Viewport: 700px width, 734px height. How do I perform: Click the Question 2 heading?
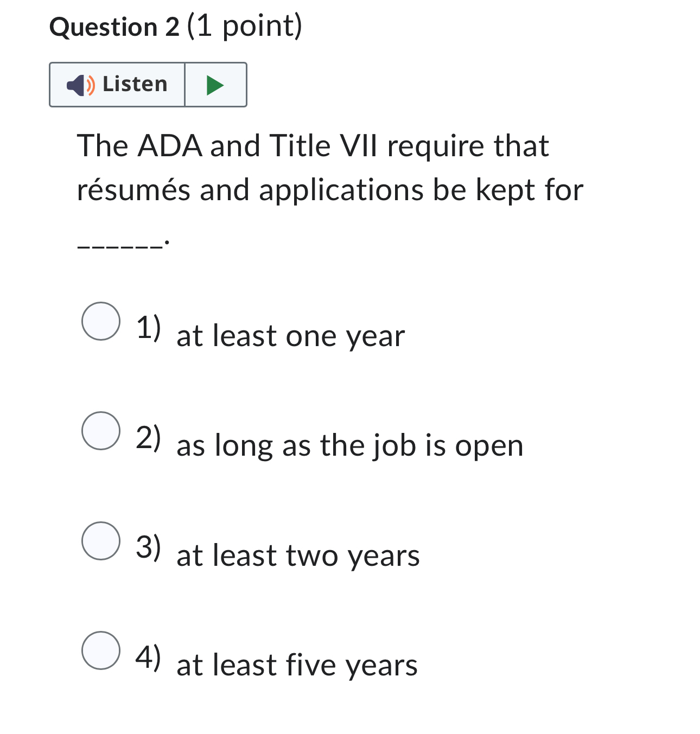(x=112, y=25)
